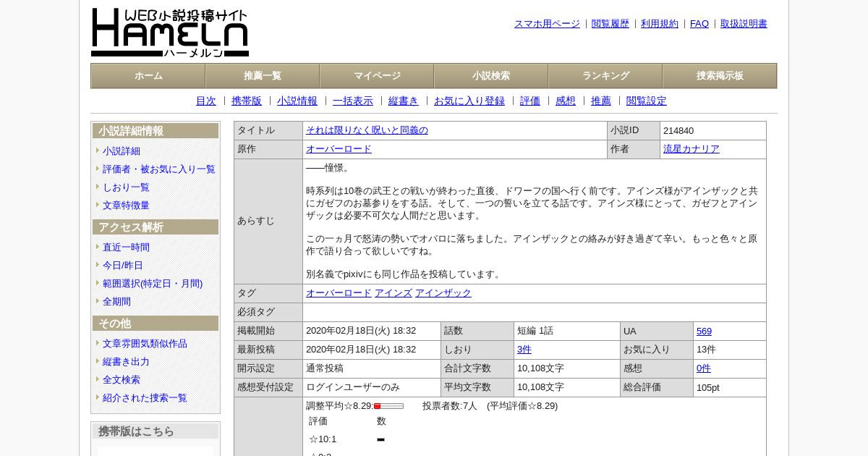Open 小説詳細 in the sidebar
This screenshot has height=456, width=868.
tap(122, 151)
